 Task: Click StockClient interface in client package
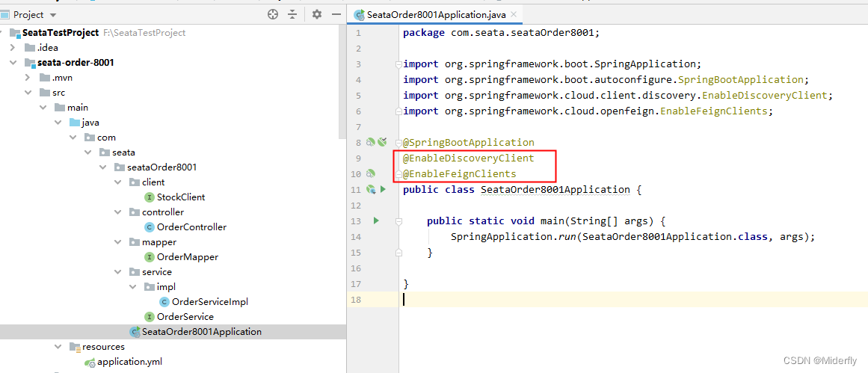click(x=180, y=197)
